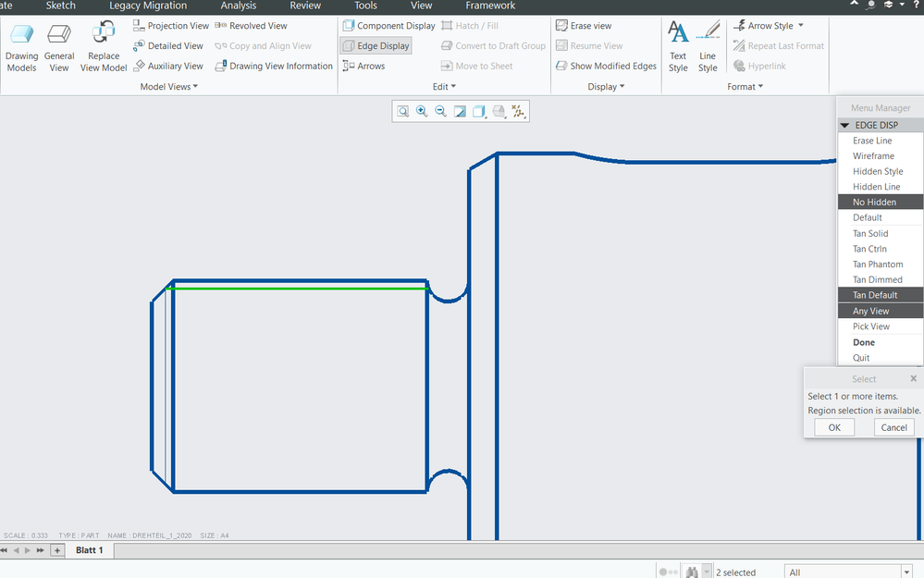The height and width of the screenshot is (578, 924).
Task: Click the Drawing Models icon
Action: point(22,48)
